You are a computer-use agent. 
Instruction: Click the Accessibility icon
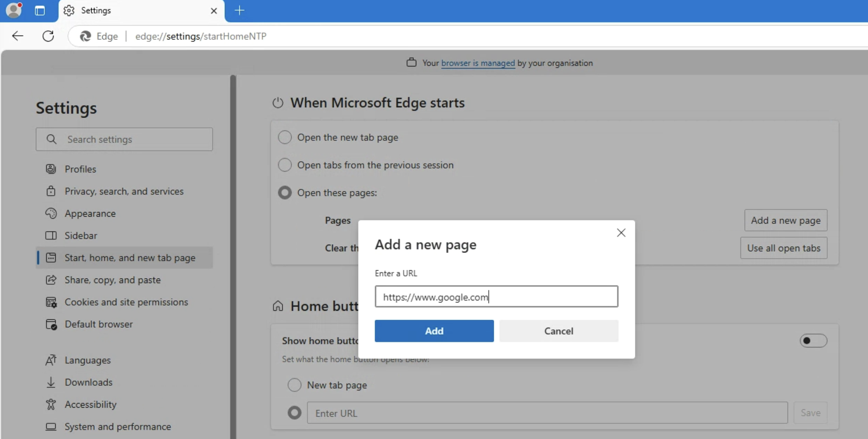click(x=51, y=404)
